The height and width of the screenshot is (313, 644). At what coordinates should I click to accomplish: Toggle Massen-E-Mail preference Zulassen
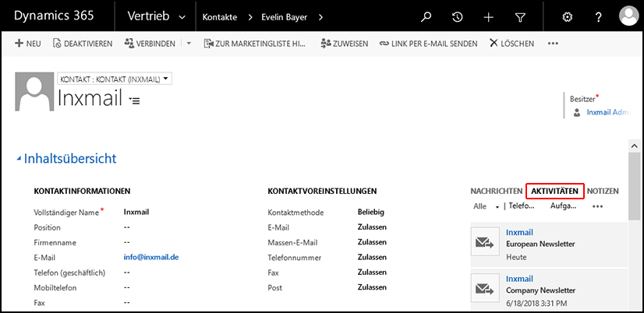point(372,242)
